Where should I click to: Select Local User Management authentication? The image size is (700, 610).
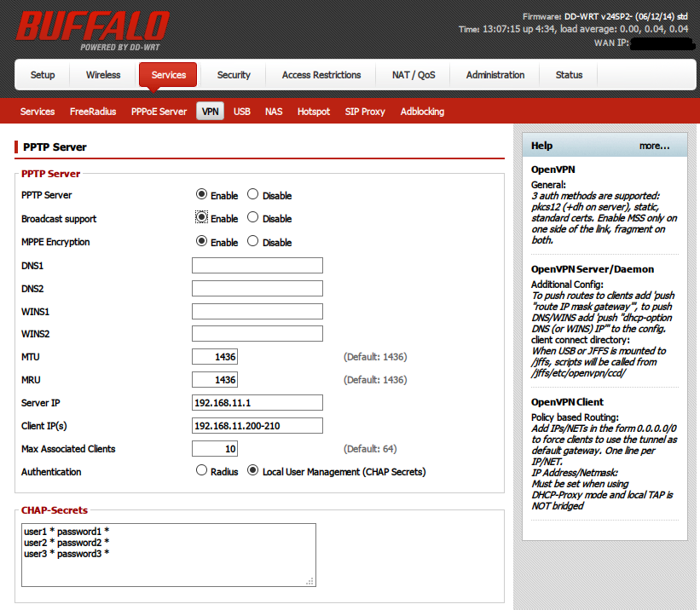click(253, 470)
